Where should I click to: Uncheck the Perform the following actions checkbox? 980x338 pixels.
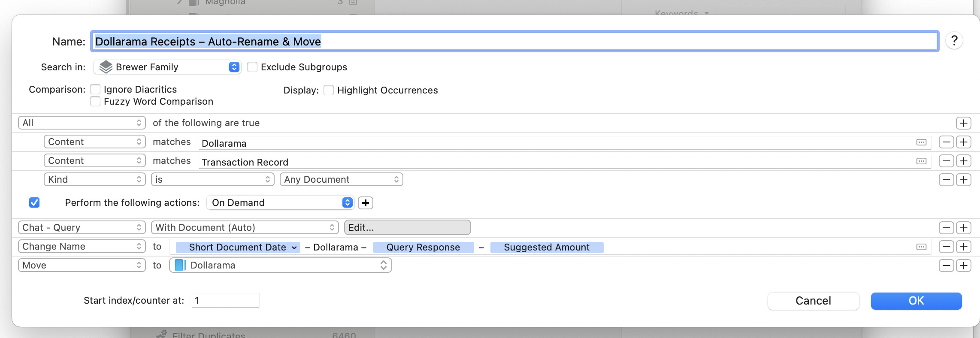34,202
